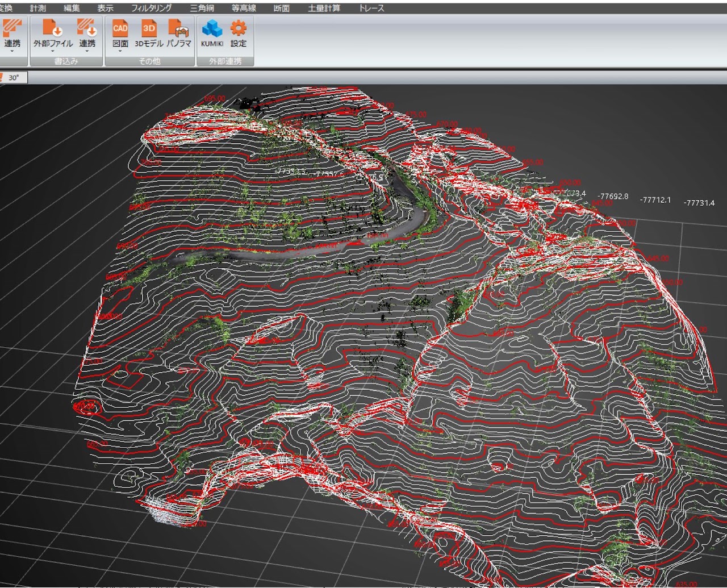Open the トレース tab
This screenshot has height=588, width=727.
click(x=371, y=8)
